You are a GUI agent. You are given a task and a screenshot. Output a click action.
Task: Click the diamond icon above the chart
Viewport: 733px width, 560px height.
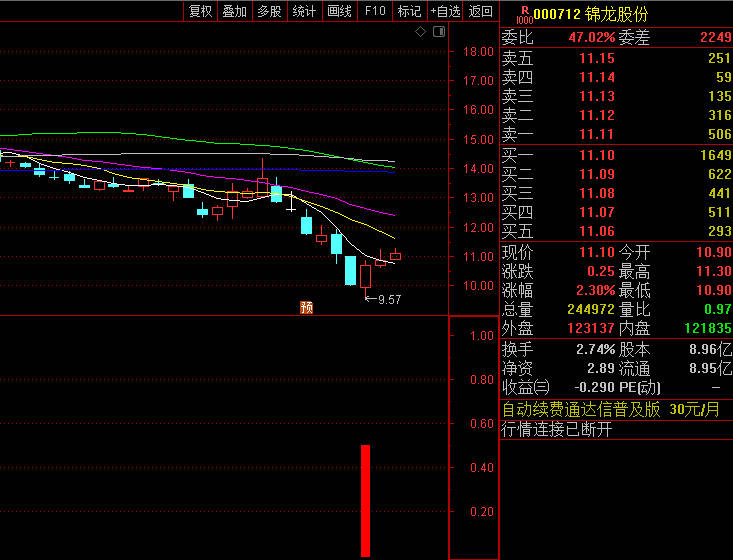(x=420, y=32)
